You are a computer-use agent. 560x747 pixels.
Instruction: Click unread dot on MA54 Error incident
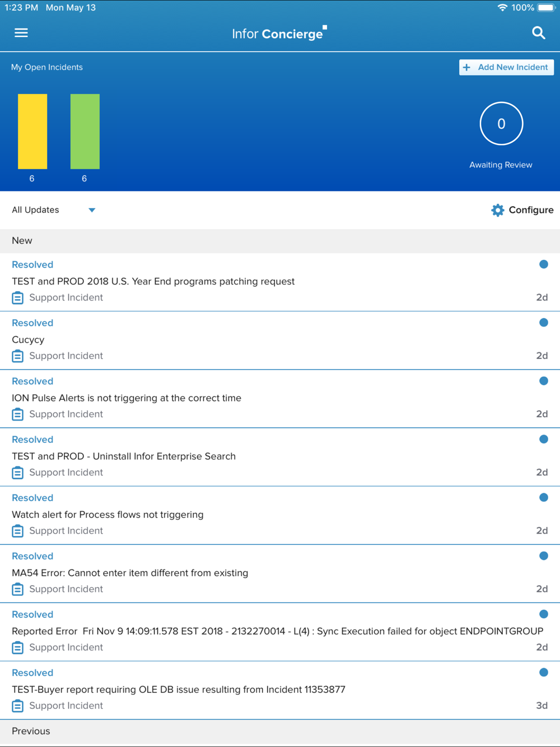[543, 555]
